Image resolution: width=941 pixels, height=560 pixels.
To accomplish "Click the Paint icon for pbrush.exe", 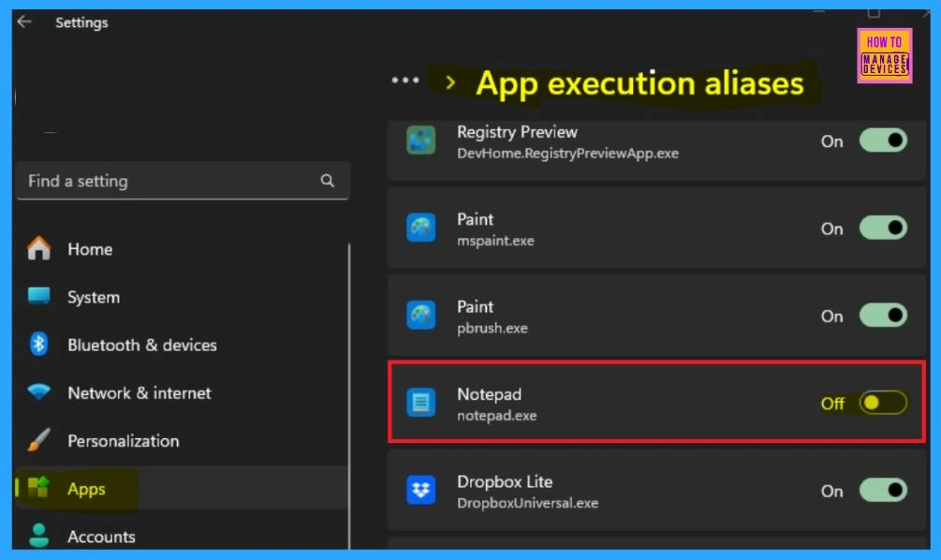I will (x=420, y=316).
